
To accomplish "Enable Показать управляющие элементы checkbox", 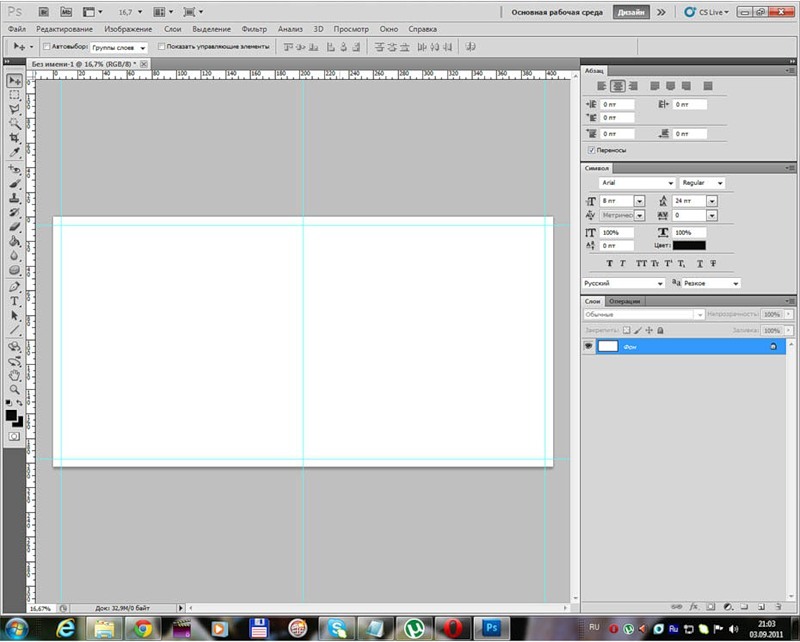I will [161, 46].
